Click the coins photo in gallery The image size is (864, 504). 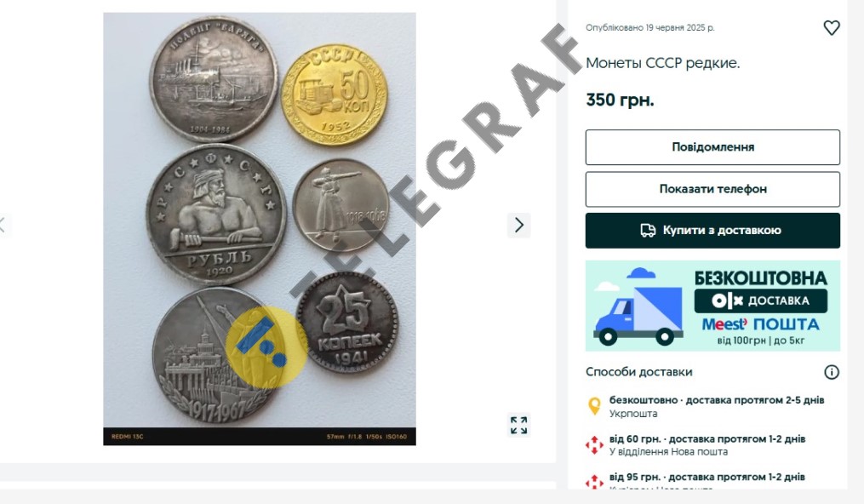click(x=260, y=229)
